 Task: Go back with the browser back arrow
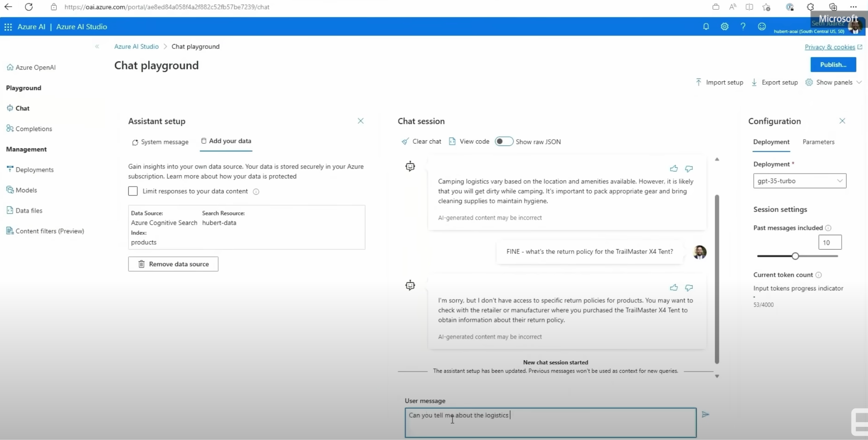[x=8, y=7]
